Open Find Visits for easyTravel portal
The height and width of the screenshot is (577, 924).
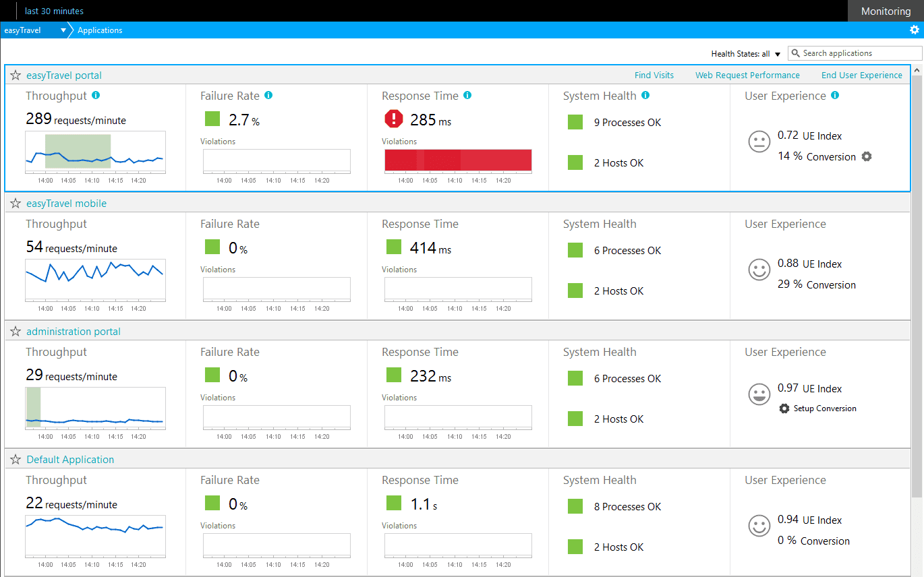pos(654,75)
